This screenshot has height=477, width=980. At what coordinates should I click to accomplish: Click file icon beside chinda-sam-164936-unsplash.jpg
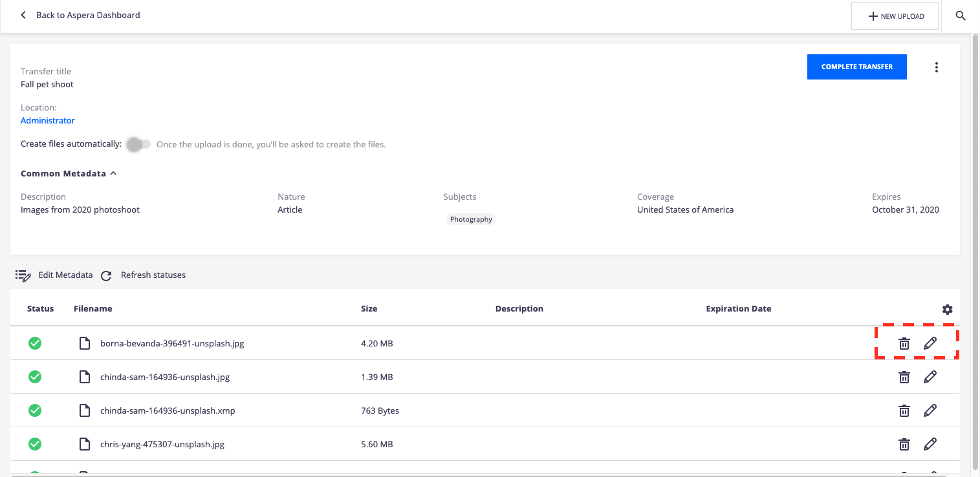click(x=84, y=377)
